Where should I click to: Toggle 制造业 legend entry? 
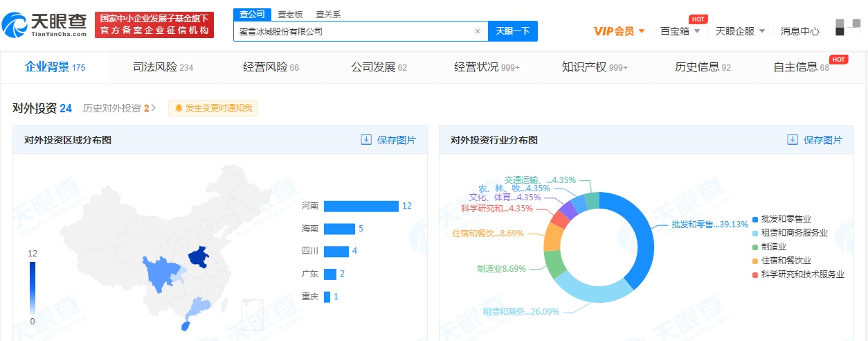tap(769, 247)
